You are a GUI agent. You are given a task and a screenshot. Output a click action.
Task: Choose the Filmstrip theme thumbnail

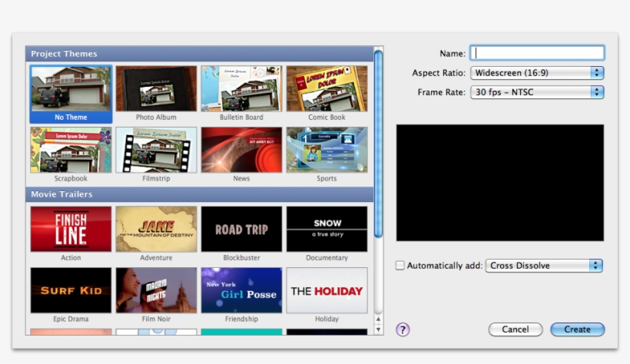point(156,150)
